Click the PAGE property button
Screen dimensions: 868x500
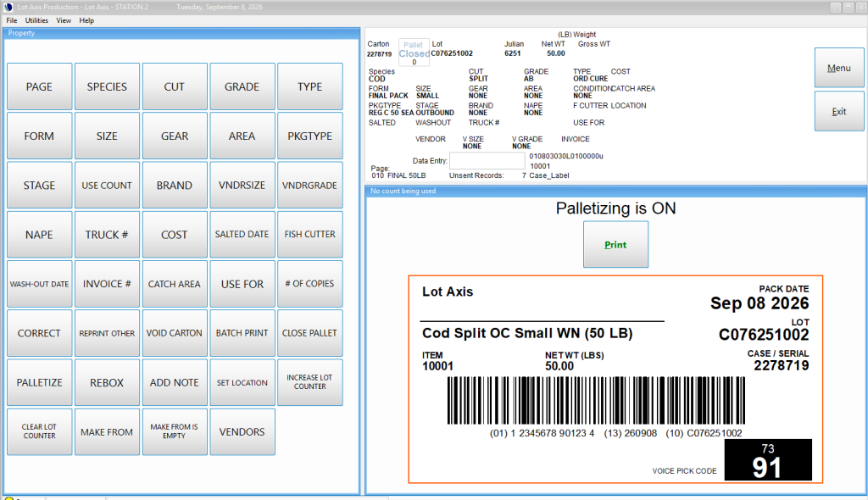click(39, 86)
